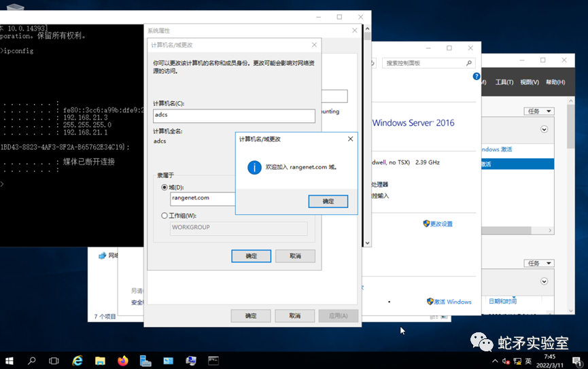The height and width of the screenshot is (369, 588).
Task: Select the highlighted blue activation row in Server Manager
Action: point(517,164)
